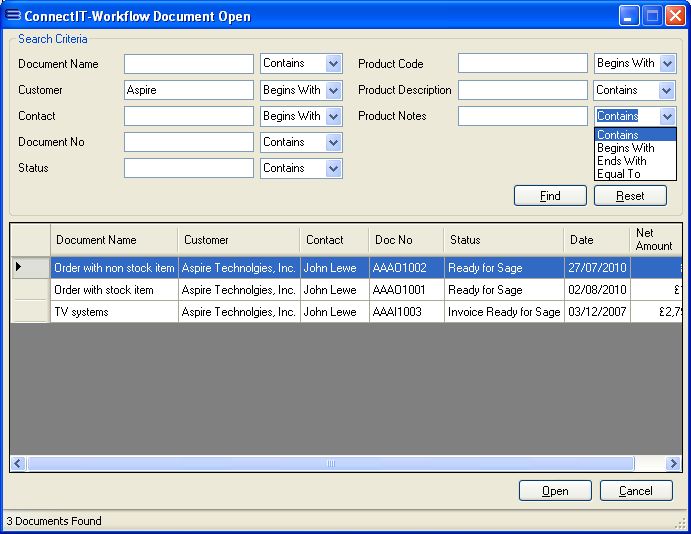Choose 'Contains' in the open list
This screenshot has width=691, height=534.
[x=635, y=135]
